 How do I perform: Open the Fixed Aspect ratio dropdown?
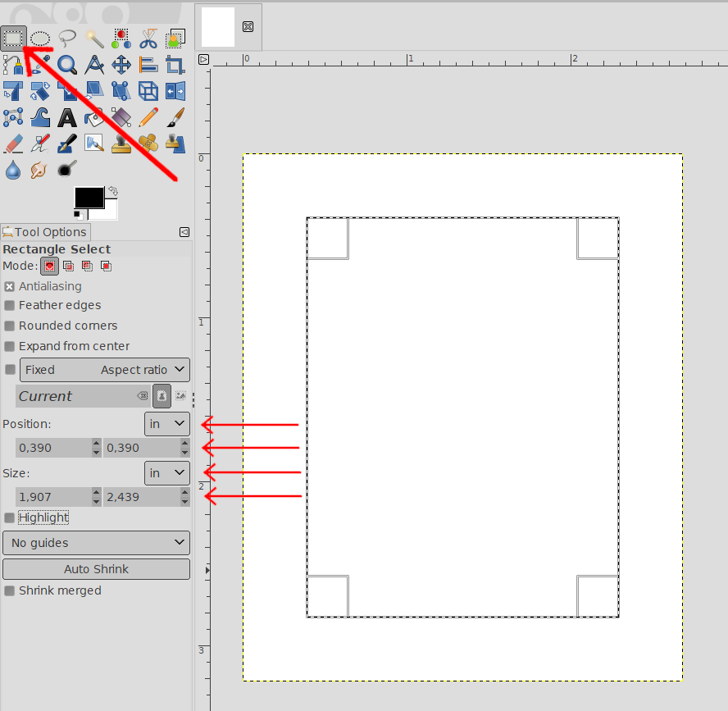click(105, 370)
